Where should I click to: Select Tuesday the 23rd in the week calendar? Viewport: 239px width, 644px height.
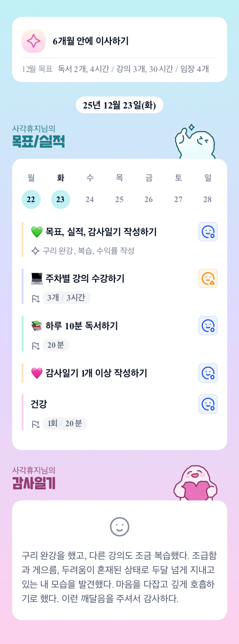pos(60,199)
